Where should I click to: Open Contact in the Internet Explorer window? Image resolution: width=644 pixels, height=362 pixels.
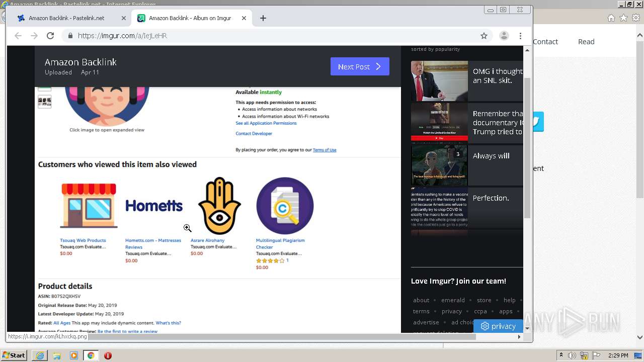click(545, 42)
